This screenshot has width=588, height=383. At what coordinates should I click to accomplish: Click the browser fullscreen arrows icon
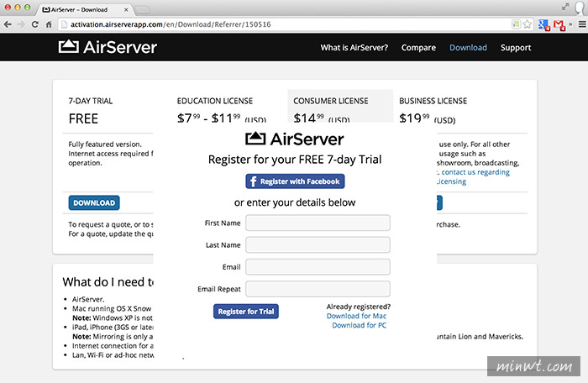[565, 7]
